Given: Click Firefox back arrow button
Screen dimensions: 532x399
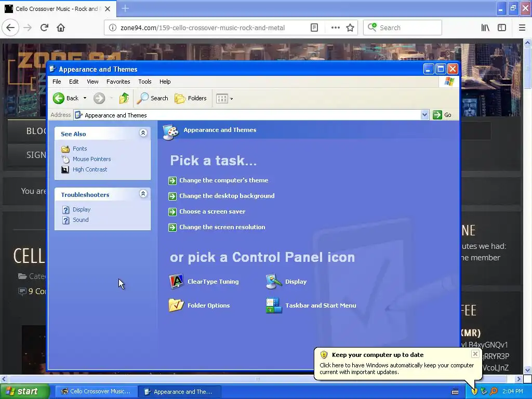Looking at the screenshot, I should click(x=10, y=28).
